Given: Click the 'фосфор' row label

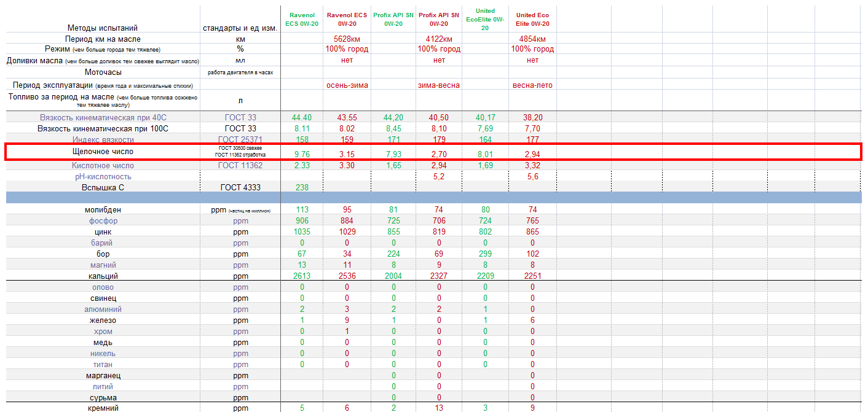Looking at the screenshot, I should pos(103,220).
